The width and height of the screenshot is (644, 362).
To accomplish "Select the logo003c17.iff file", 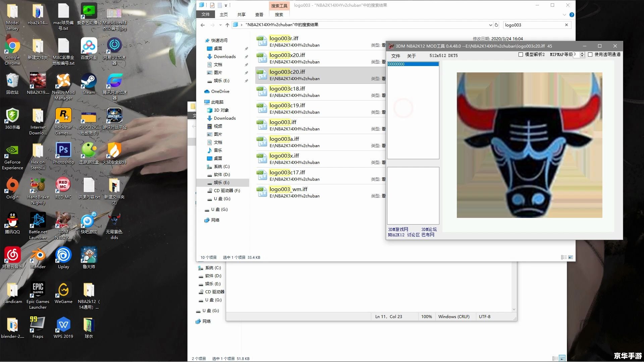I will point(320,176).
